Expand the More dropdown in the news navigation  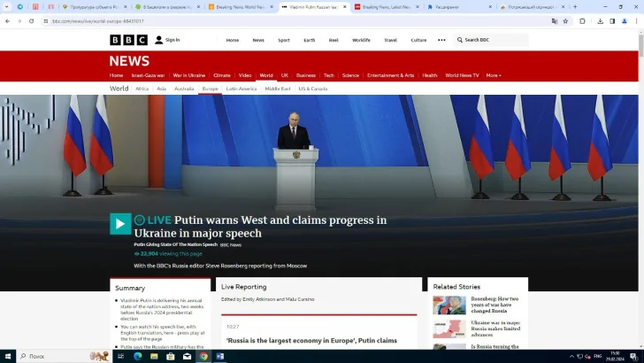(493, 75)
